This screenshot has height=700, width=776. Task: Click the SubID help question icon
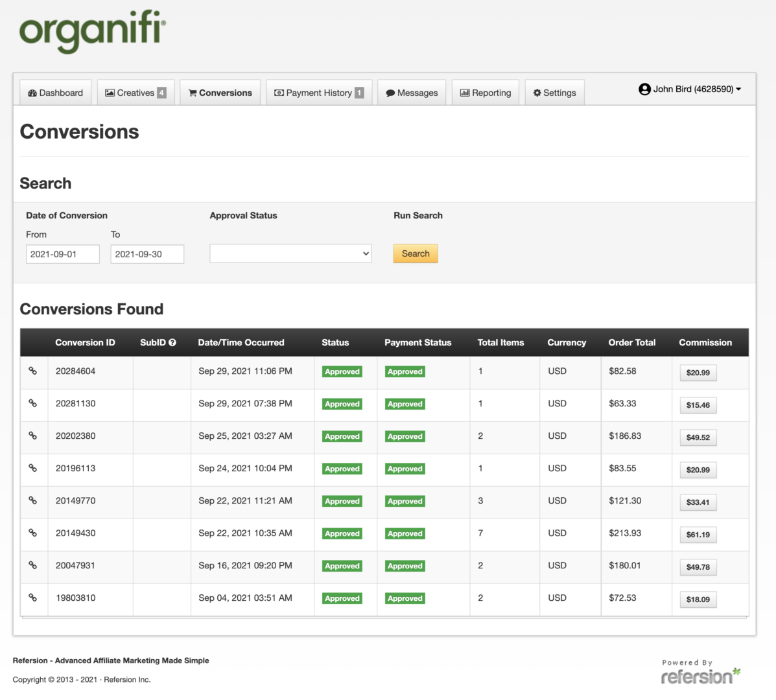tap(172, 342)
